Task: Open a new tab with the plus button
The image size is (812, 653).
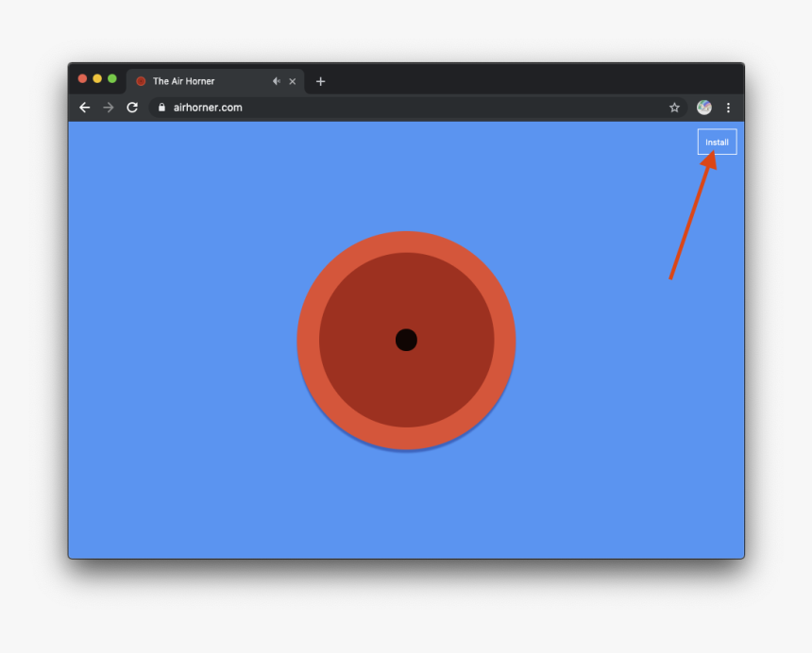Action: coord(320,81)
